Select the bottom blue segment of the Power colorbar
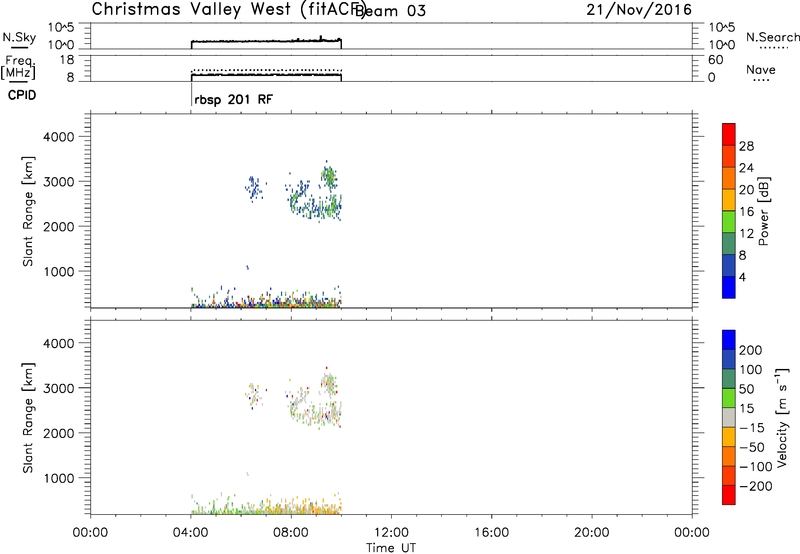The width and height of the screenshot is (800, 554). coord(729,287)
